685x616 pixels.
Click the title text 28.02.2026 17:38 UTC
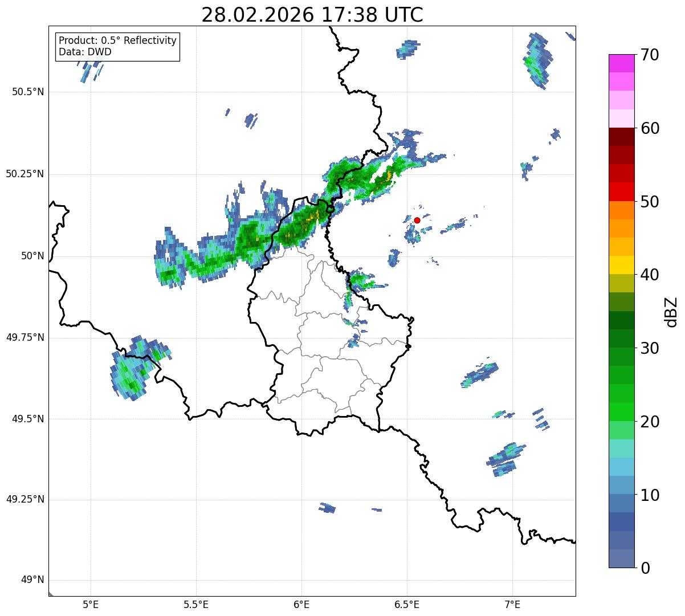click(312, 15)
